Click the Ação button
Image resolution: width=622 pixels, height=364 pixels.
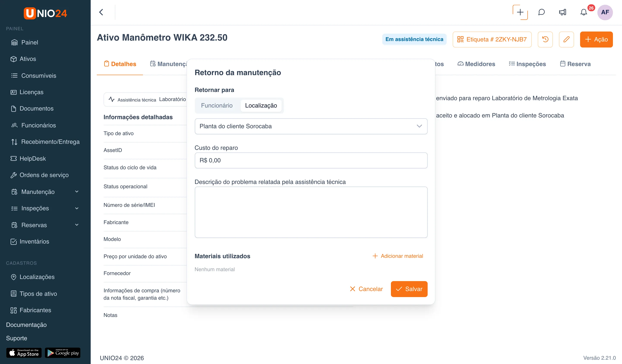(x=596, y=39)
